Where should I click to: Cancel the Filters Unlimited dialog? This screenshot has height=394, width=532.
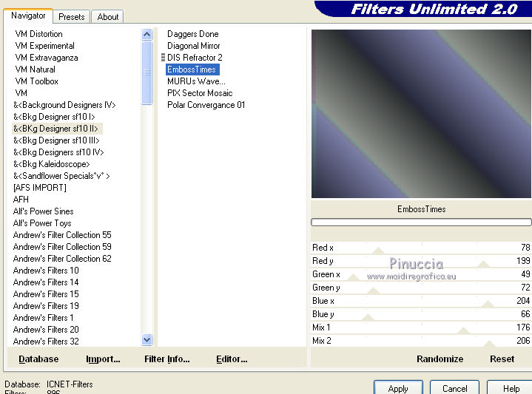pos(454,388)
